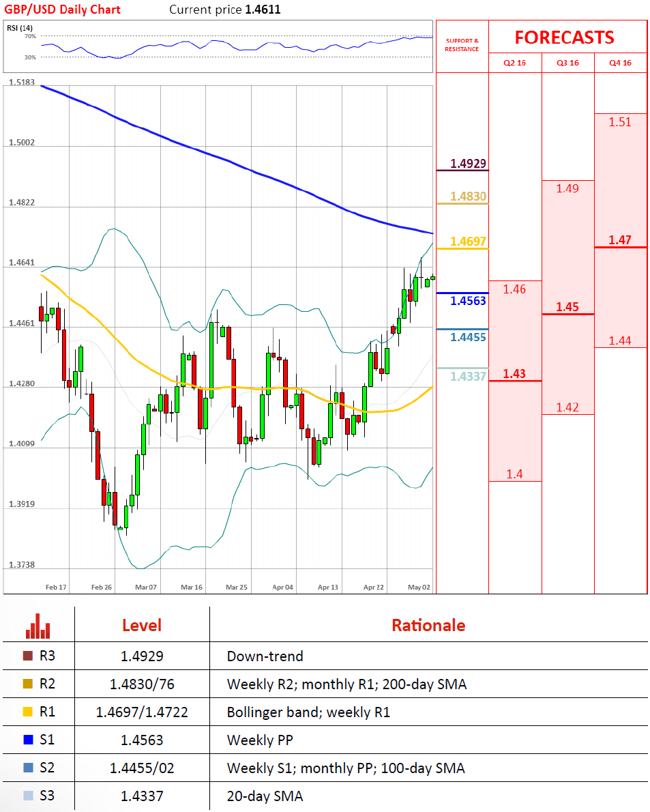Click the Q2 16 lower forecast 1.4

(514, 474)
